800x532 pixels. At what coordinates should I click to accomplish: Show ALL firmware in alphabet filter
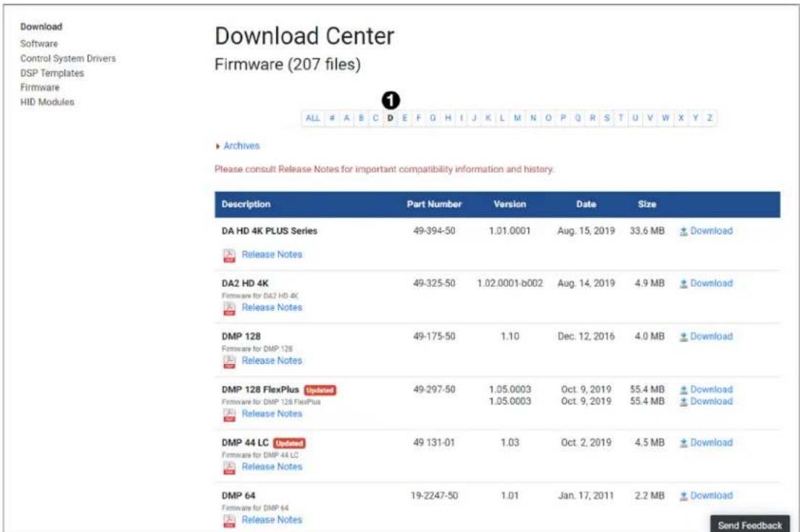coord(313,118)
